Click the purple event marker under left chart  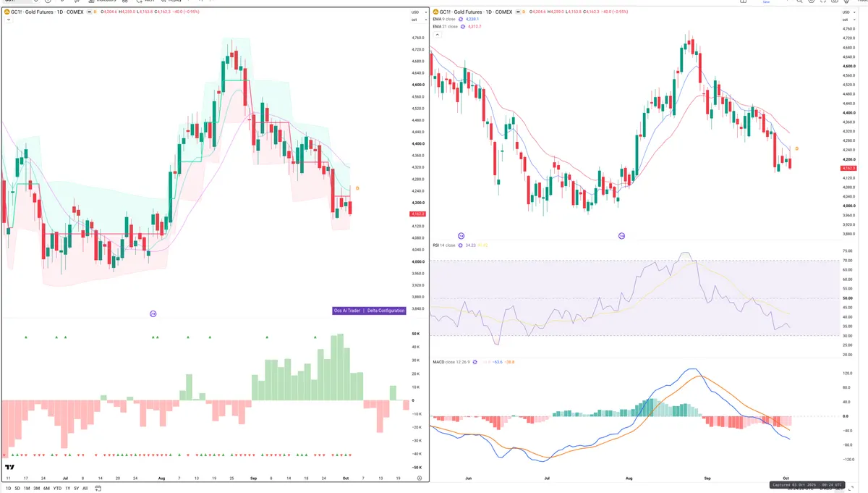[153, 314]
